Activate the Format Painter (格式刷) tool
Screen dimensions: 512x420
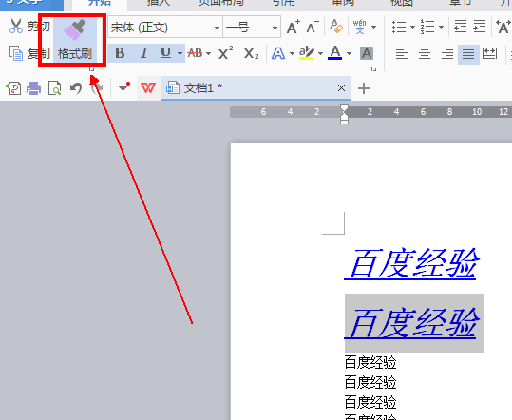(x=75, y=40)
